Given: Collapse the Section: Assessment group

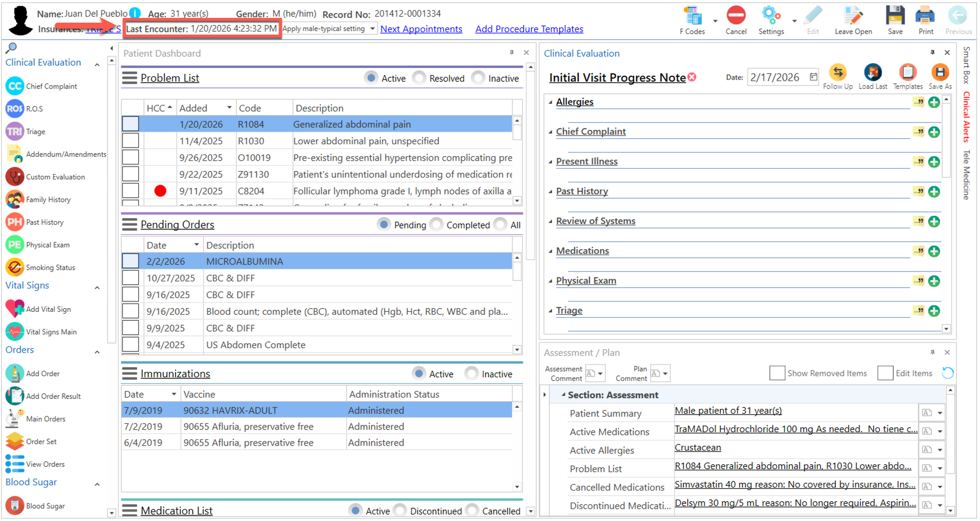Looking at the screenshot, I should pyautogui.click(x=563, y=395).
